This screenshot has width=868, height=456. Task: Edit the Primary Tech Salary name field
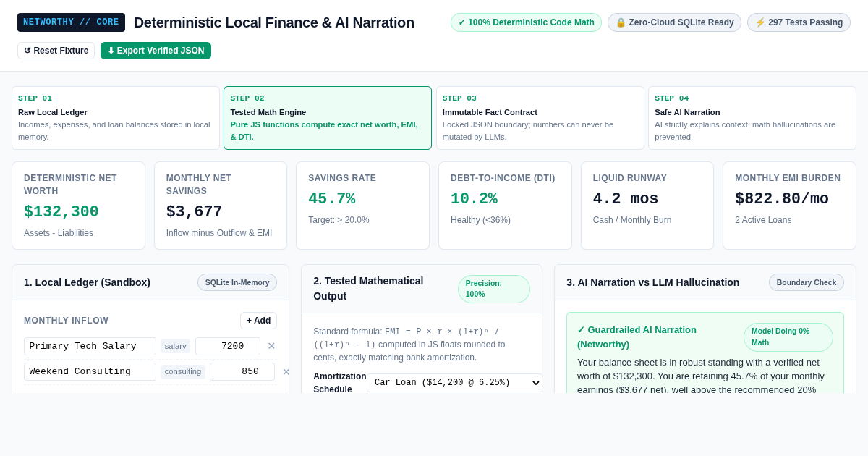[x=90, y=346]
